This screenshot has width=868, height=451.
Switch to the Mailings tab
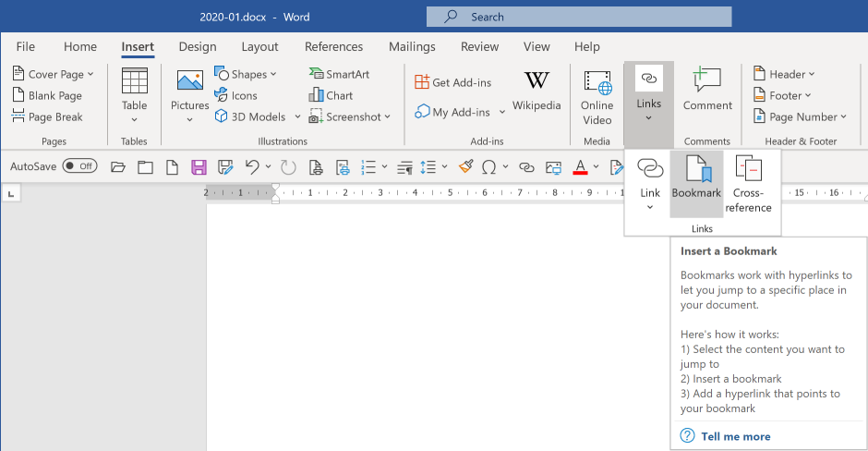412,46
